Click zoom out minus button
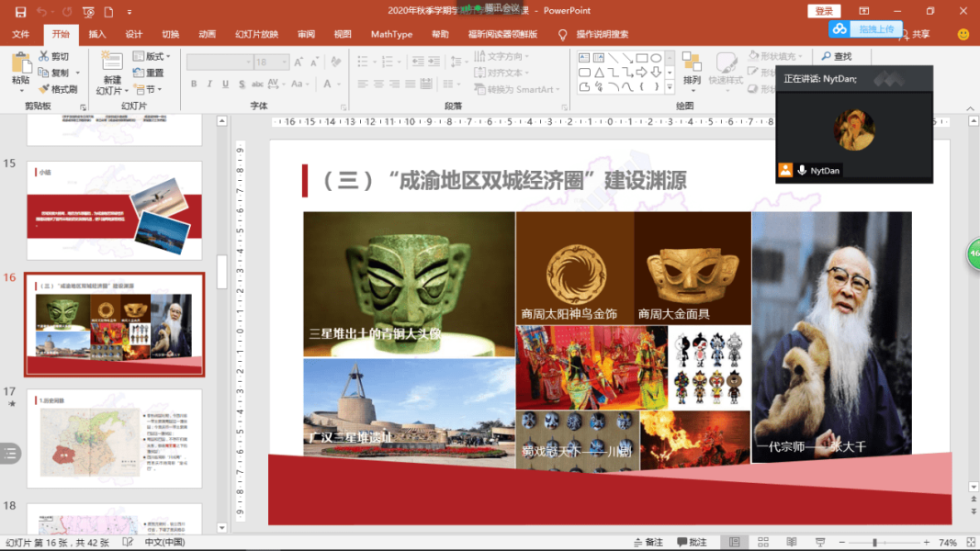This screenshot has width=980, height=551. tap(842, 542)
